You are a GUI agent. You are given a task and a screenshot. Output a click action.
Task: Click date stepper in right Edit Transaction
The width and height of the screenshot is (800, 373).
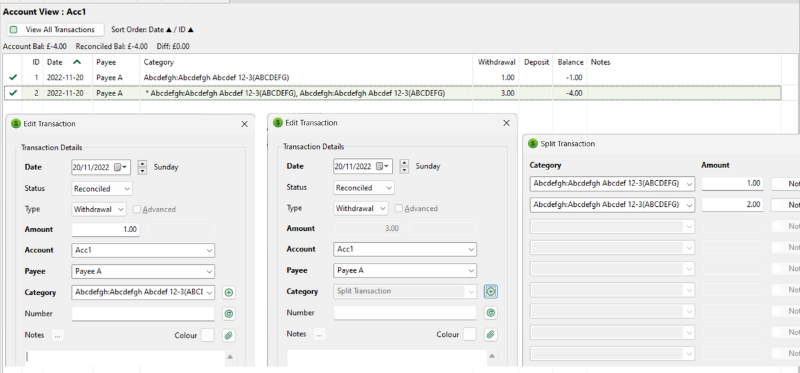tap(404, 166)
